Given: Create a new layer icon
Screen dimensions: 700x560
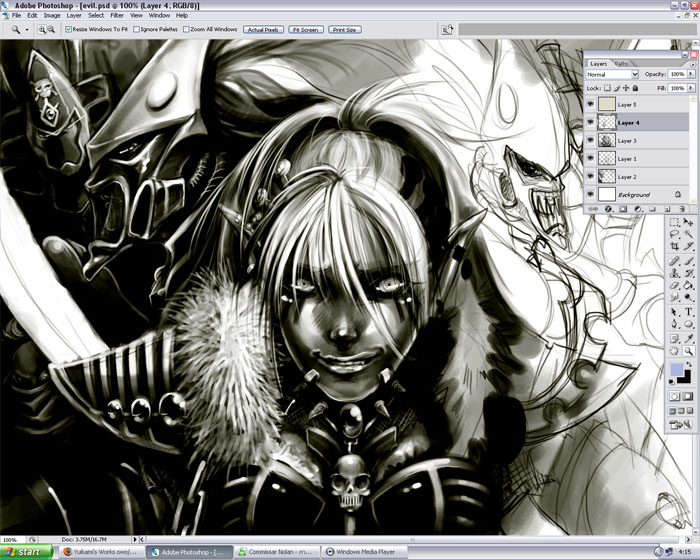Looking at the screenshot, I should point(667,209).
